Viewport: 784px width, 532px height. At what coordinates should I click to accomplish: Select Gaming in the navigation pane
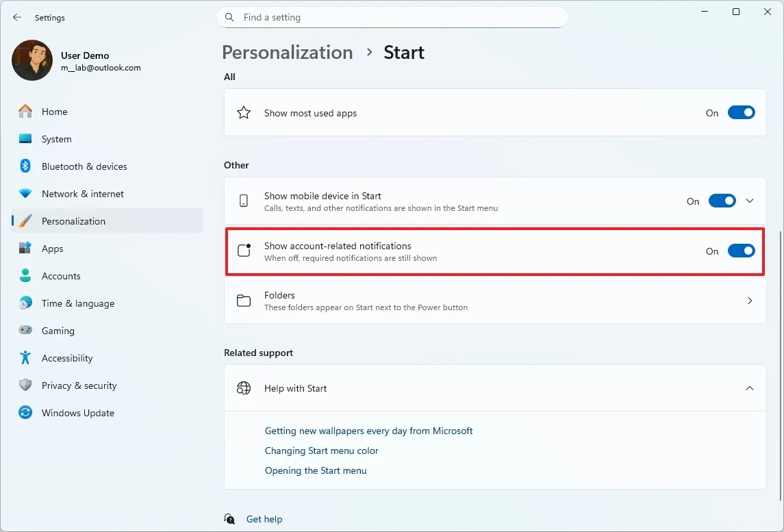click(58, 331)
